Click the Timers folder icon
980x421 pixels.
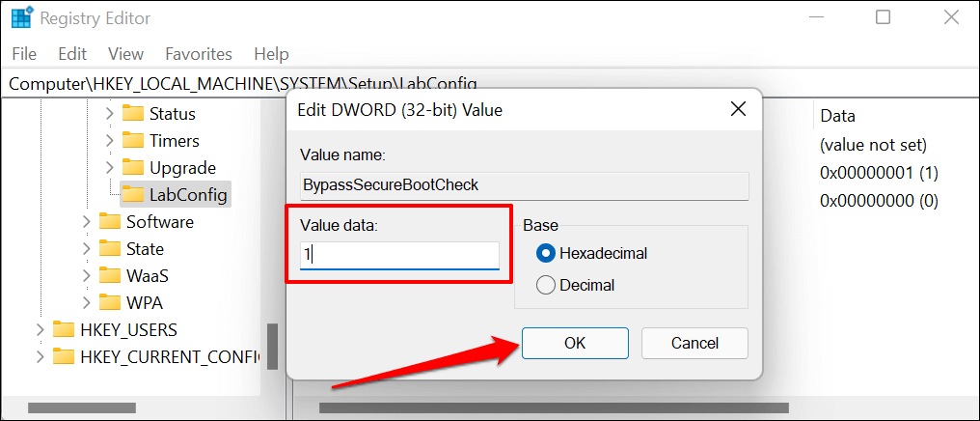pos(133,141)
